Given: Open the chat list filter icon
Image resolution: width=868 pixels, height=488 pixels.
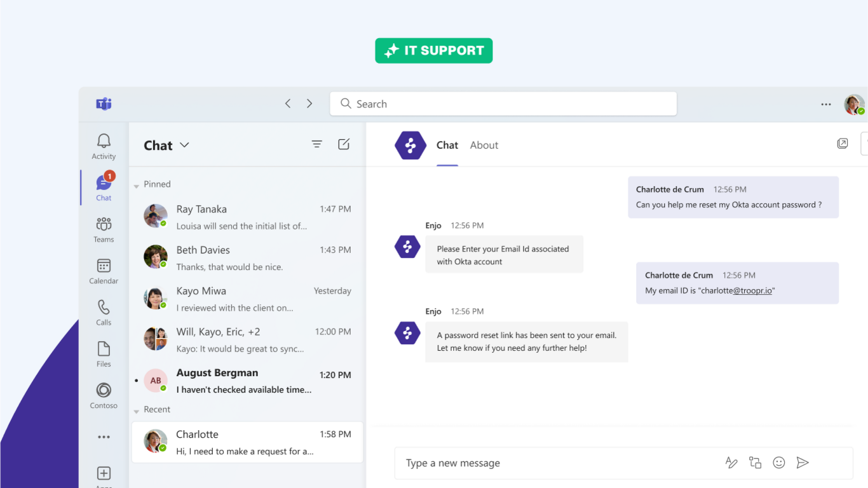Looking at the screenshot, I should point(317,144).
